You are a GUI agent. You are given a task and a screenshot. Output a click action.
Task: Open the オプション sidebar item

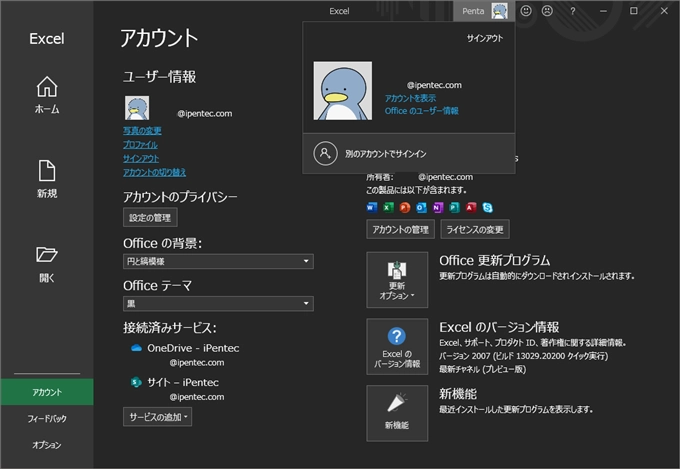(47, 445)
